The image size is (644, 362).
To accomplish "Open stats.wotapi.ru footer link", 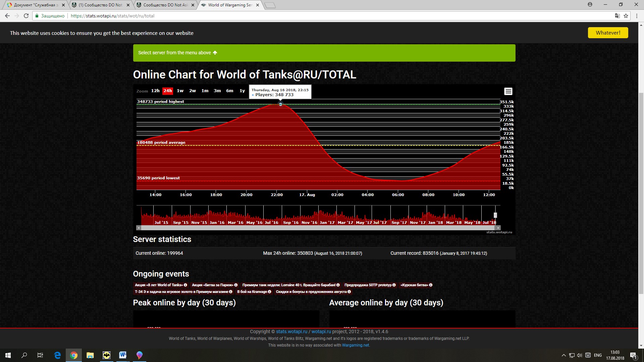I will (291, 331).
